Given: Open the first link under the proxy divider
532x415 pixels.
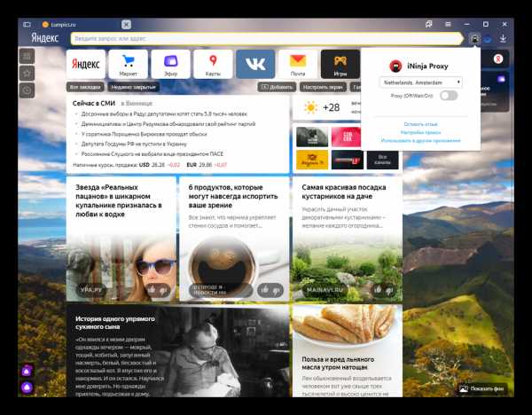Looking at the screenshot, I should [420, 124].
